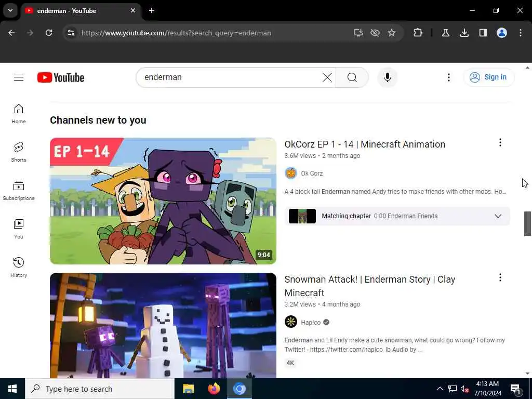Click the Hapico channel avatar

click(x=291, y=322)
